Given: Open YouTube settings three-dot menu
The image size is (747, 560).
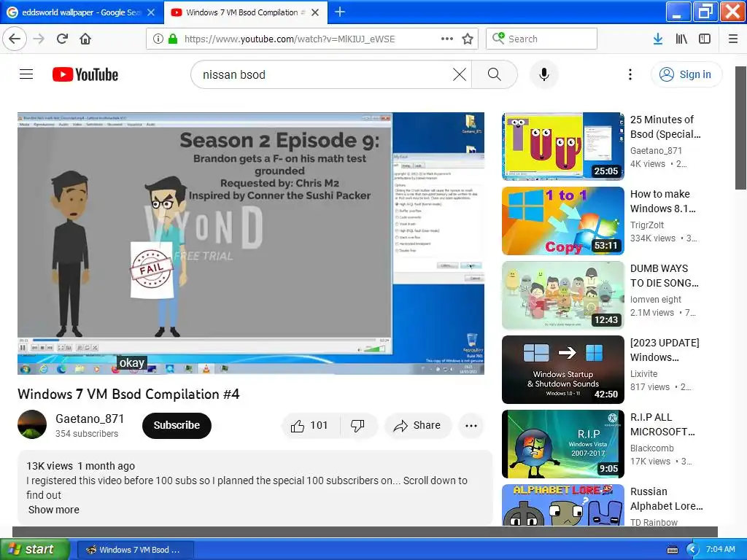Looking at the screenshot, I should point(630,74).
